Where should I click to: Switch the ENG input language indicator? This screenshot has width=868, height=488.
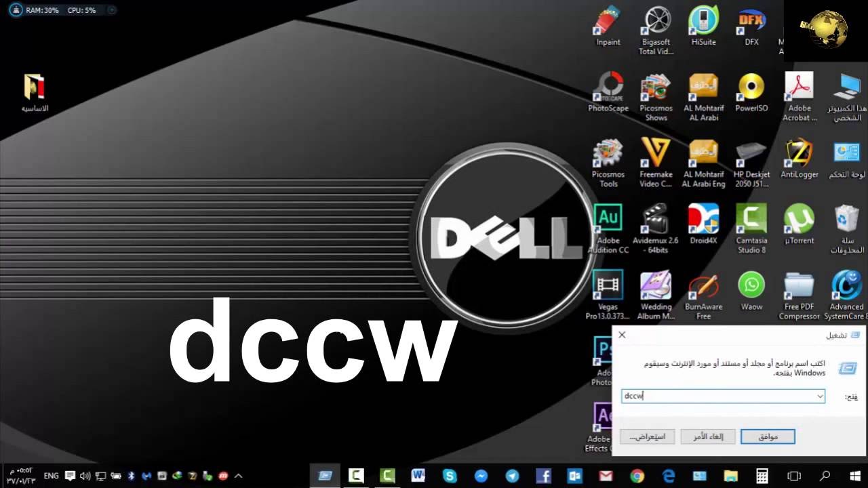(52, 476)
